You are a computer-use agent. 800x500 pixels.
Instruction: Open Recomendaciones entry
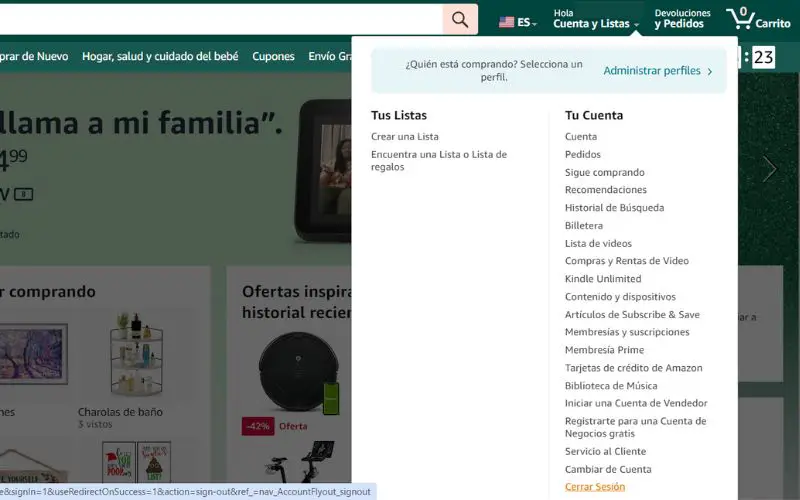pos(606,190)
